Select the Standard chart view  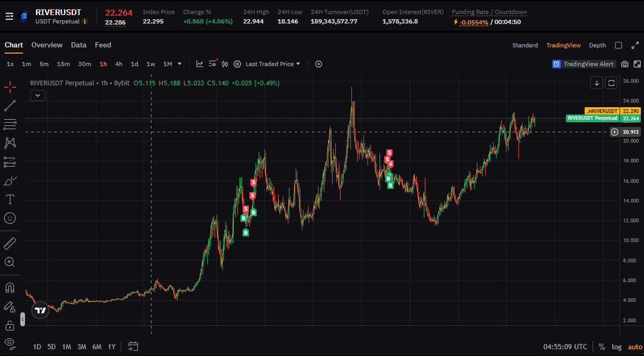[525, 46]
